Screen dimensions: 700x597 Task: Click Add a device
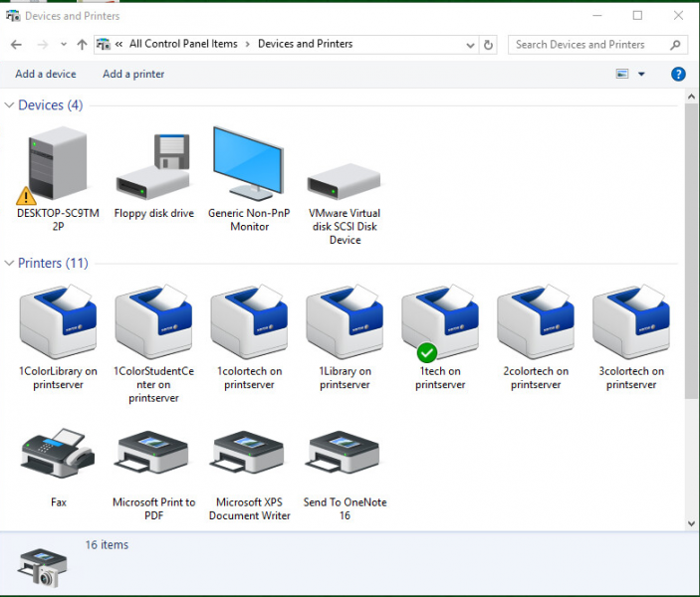click(x=46, y=74)
